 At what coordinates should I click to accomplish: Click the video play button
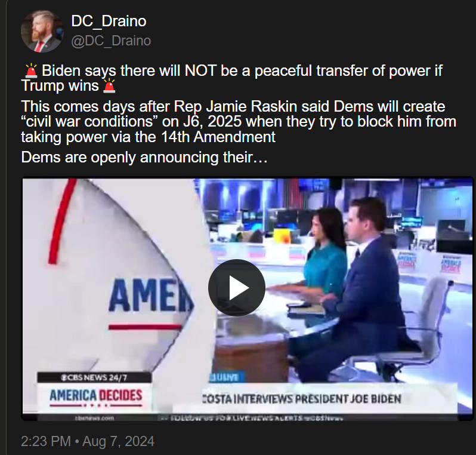[x=237, y=288]
